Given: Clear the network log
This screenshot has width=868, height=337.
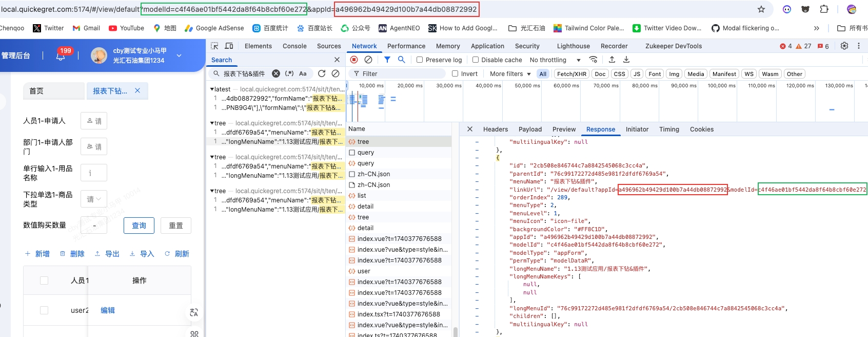Looking at the screenshot, I should tap(368, 60).
